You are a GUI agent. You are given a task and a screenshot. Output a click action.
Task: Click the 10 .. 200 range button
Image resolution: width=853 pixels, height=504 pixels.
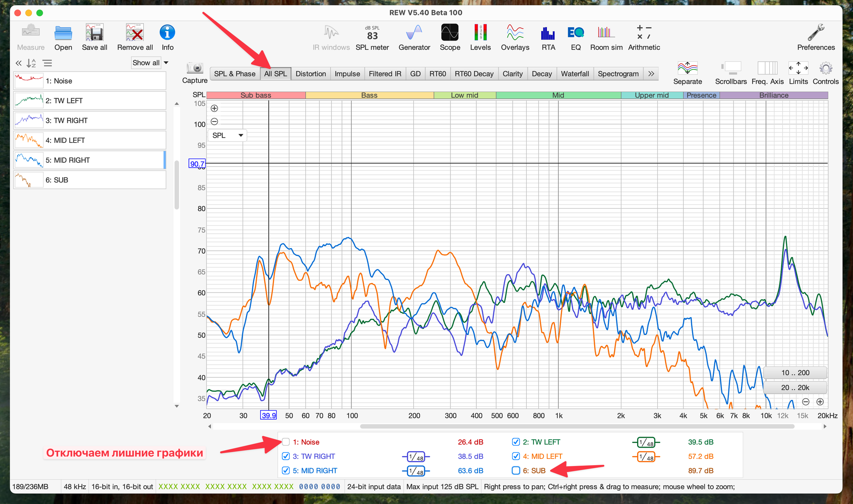tap(795, 373)
